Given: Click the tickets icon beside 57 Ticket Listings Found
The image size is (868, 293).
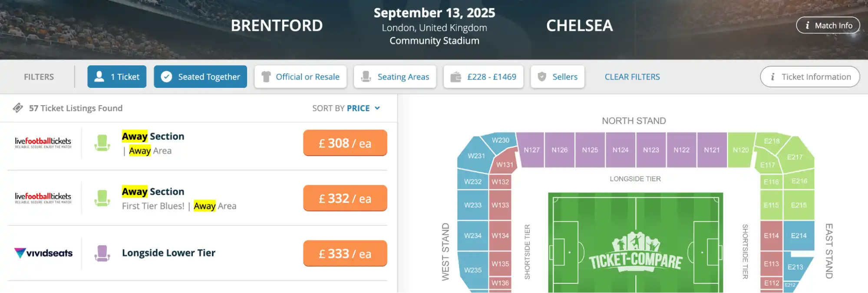Looking at the screenshot, I should pos(18,107).
